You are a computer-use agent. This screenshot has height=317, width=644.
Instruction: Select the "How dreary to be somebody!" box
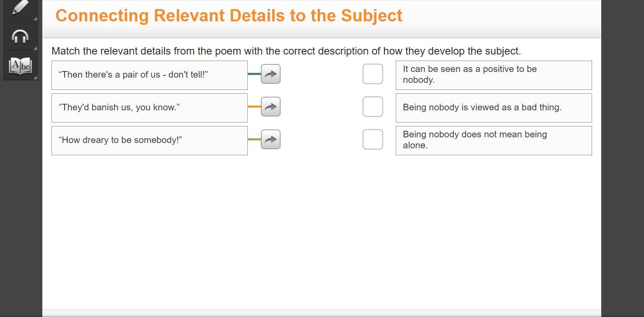[150, 140]
